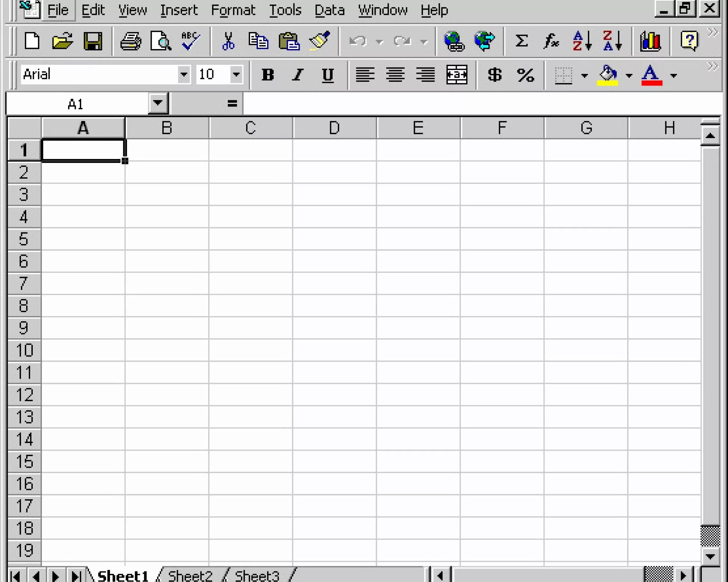Launch the Chart Wizard icon
Image resolution: width=728 pixels, height=582 pixels.
pyautogui.click(x=650, y=41)
